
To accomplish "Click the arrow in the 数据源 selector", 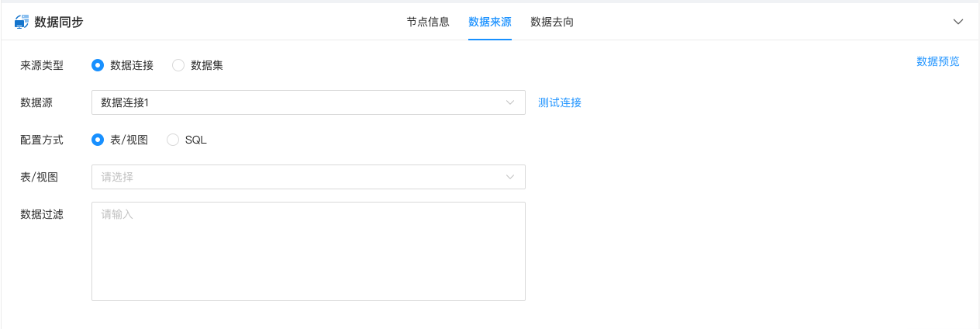I will (x=510, y=102).
